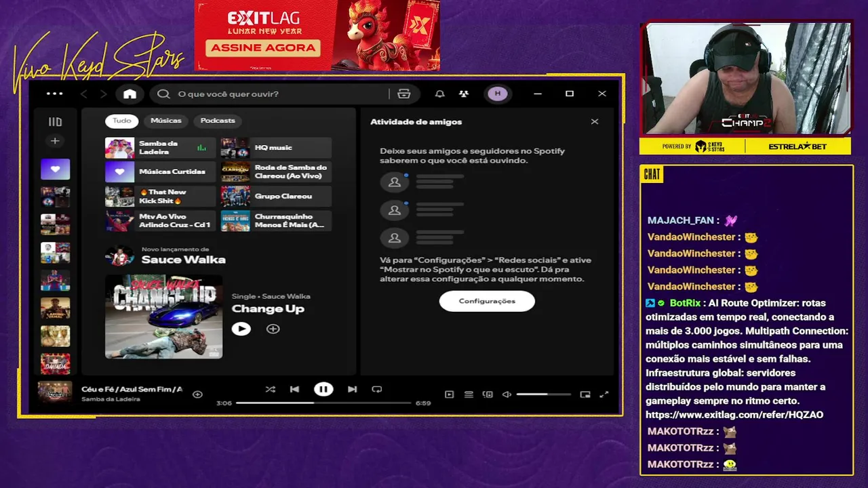Viewport: 868px width, 488px height.
Task: Click the magnifier icon in the search bar
Action: coord(163,94)
